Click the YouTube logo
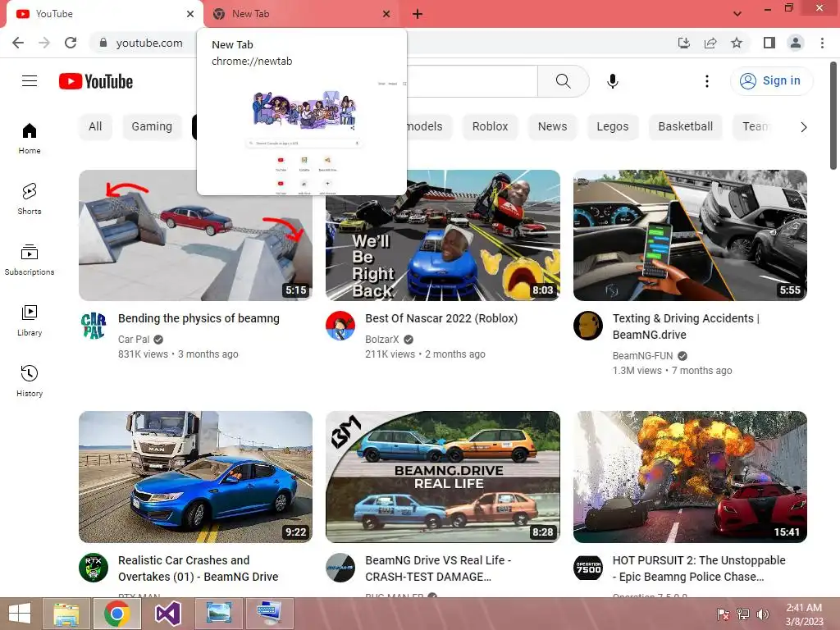This screenshot has width=840, height=630. pyautogui.click(x=96, y=81)
